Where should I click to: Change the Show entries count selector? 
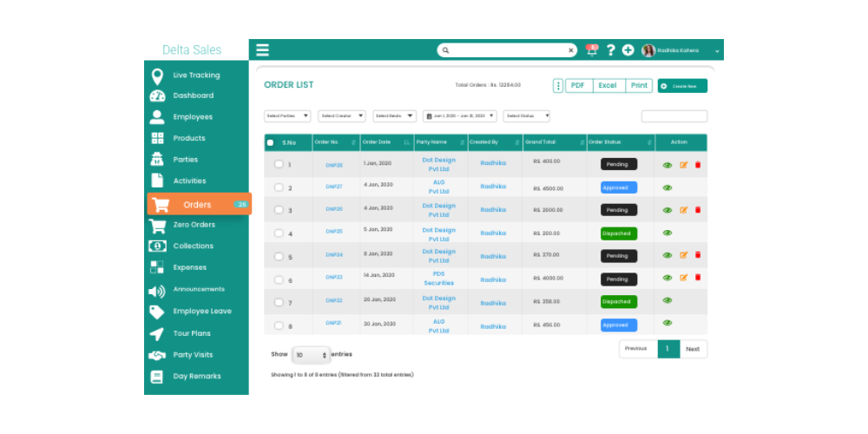(311, 355)
